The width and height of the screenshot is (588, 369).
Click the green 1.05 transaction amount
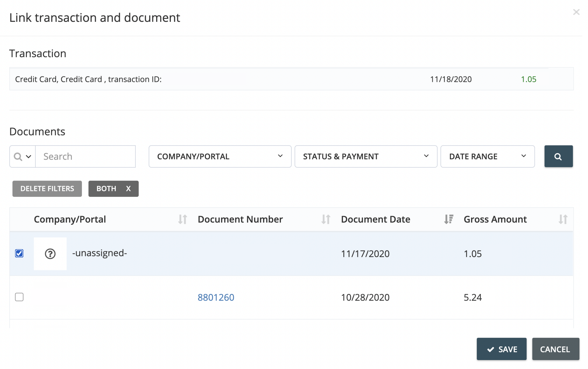[x=529, y=79]
